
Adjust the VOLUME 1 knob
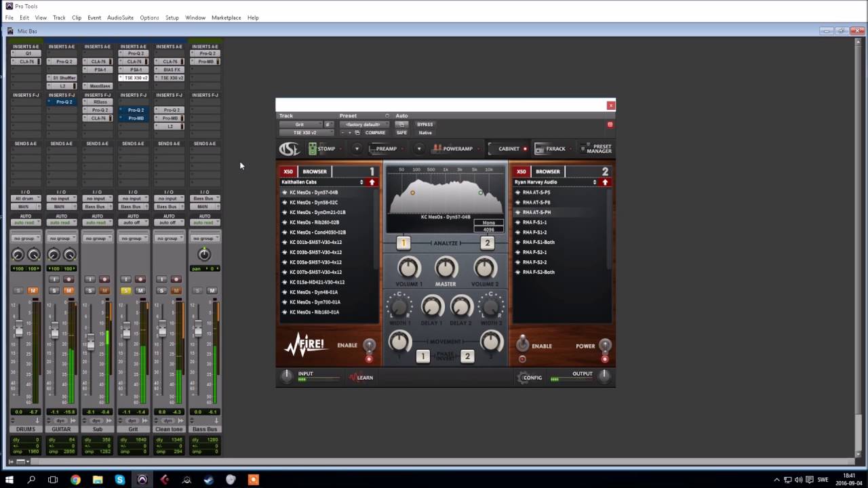pyautogui.click(x=409, y=267)
